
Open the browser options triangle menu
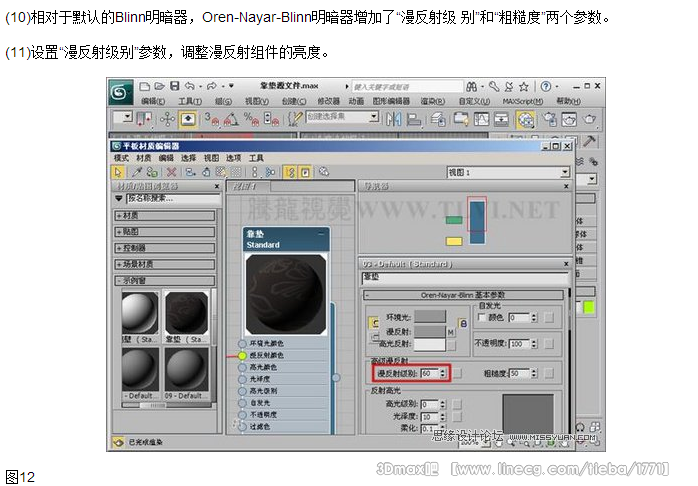pos(119,198)
